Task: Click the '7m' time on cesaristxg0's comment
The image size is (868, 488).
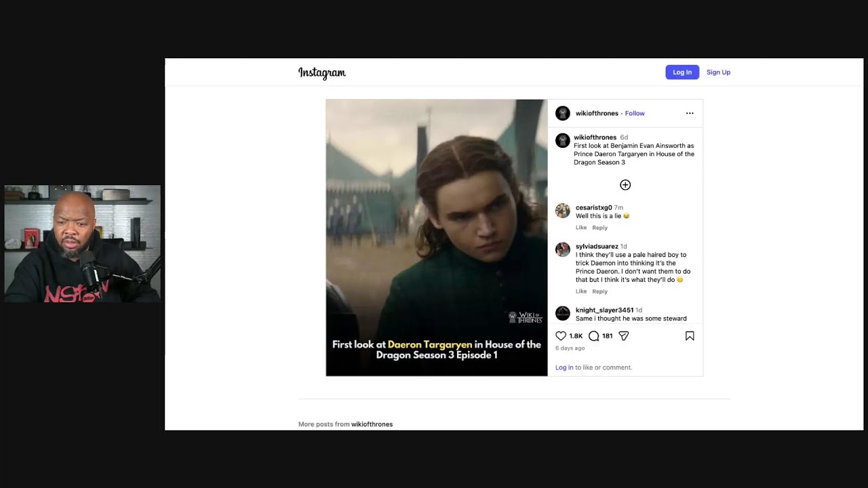Action: pyautogui.click(x=618, y=207)
